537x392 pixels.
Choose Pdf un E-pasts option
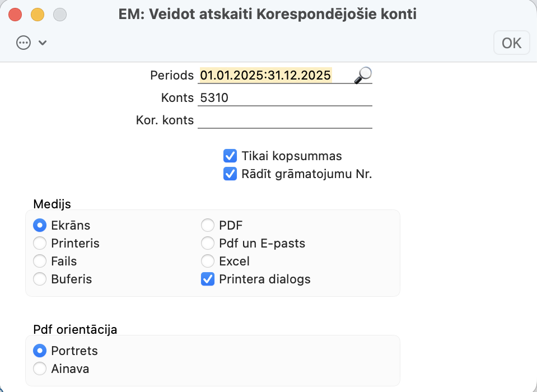coord(208,244)
